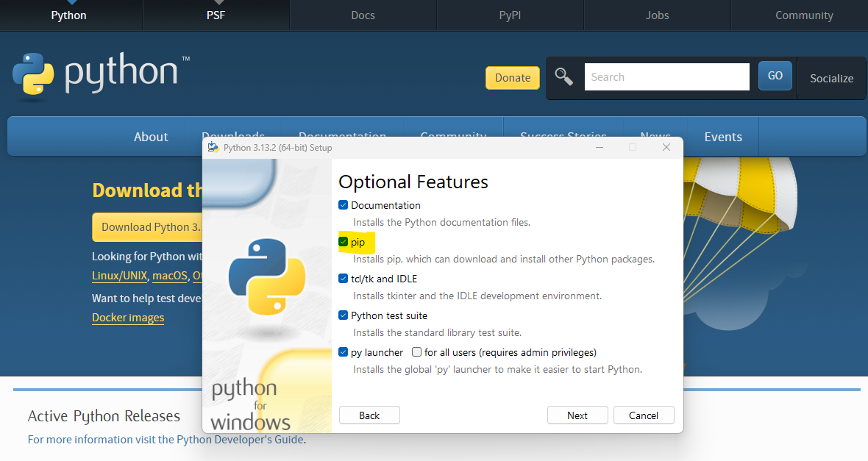The width and height of the screenshot is (868, 461).
Task: Click the Donate button
Action: coord(513,78)
